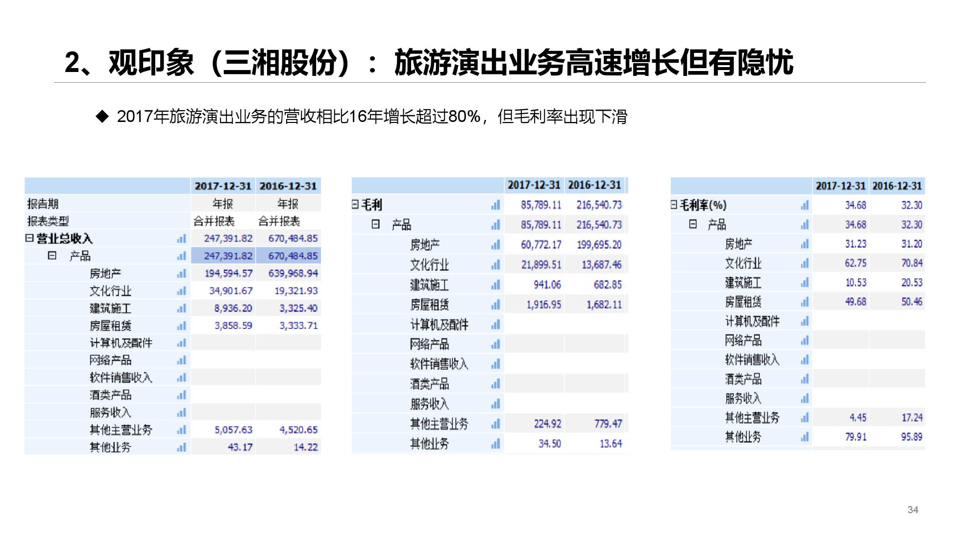Collapse the 营业总收入 tree node
980x551 pixels.
click(29, 239)
